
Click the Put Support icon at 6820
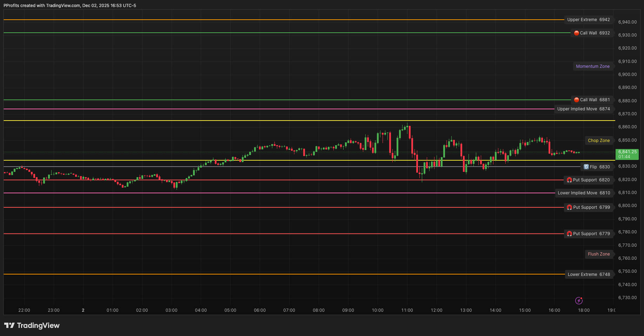pyautogui.click(x=569, y=180)
